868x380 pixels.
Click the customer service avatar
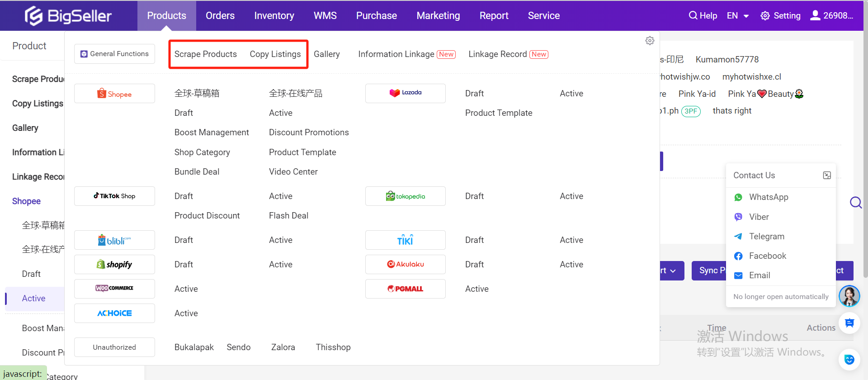click(x=849, y=296)
